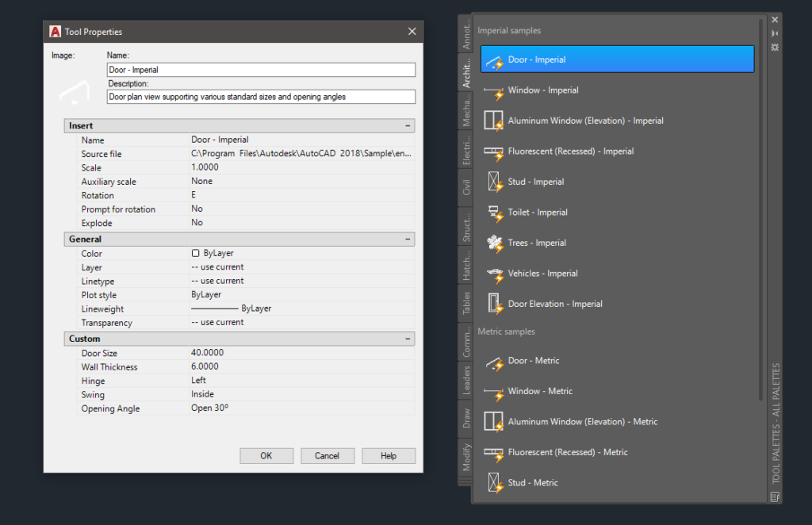The width and height of the screenshot is (812, 525).
Task: Click the Window - Imperial block icon
Action: pyautogui.click(x=495, y=90)
